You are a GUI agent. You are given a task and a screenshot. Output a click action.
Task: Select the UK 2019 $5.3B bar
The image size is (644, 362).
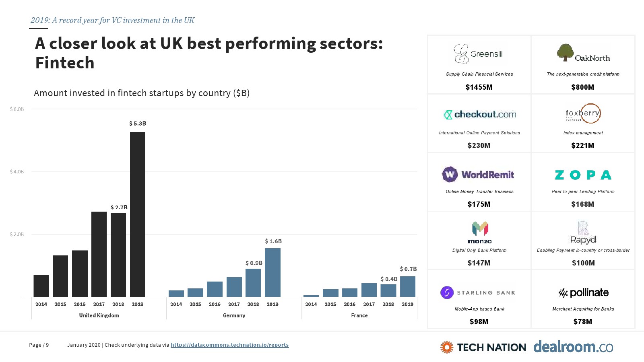tap(138, 214)
